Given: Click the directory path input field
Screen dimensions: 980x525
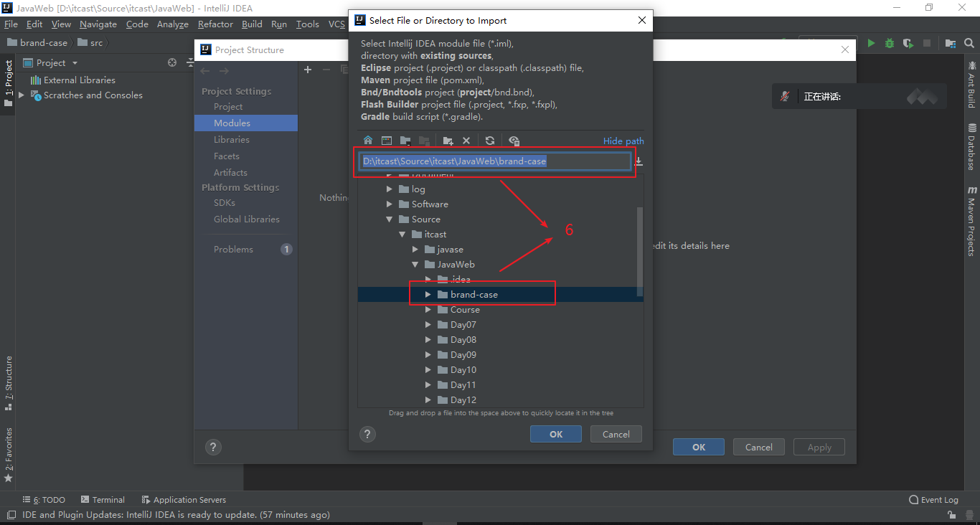Looking at the screenshot, I should pyautogui.click(x=495, y=161).
